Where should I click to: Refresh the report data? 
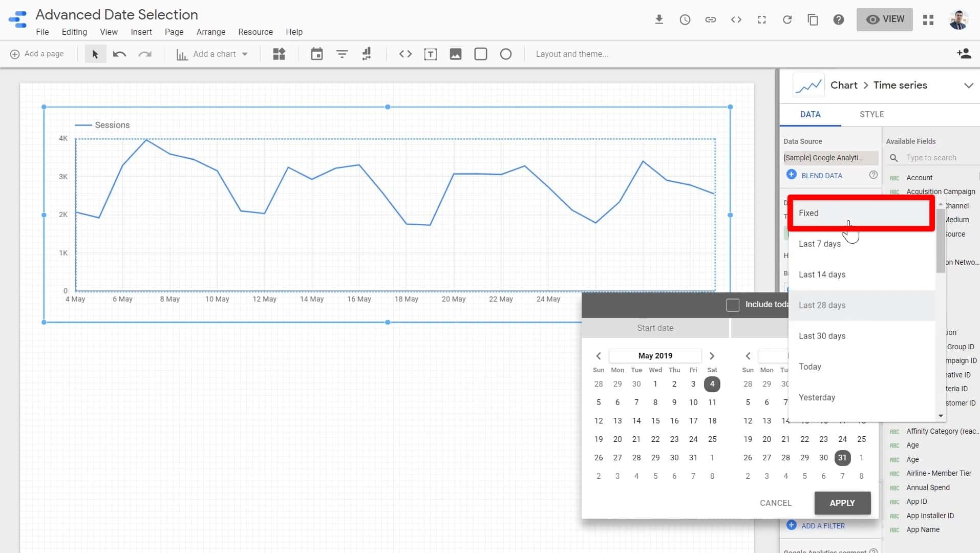click(787, 19)
